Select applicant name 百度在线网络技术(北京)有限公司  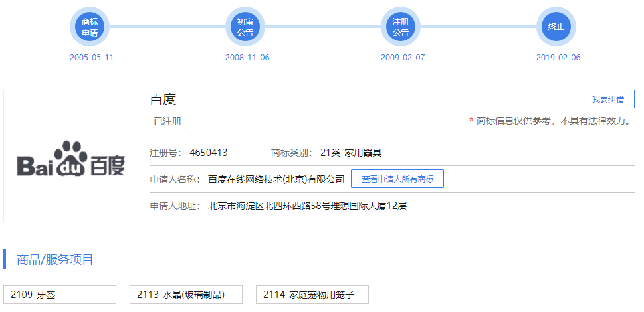pos(276,179)
